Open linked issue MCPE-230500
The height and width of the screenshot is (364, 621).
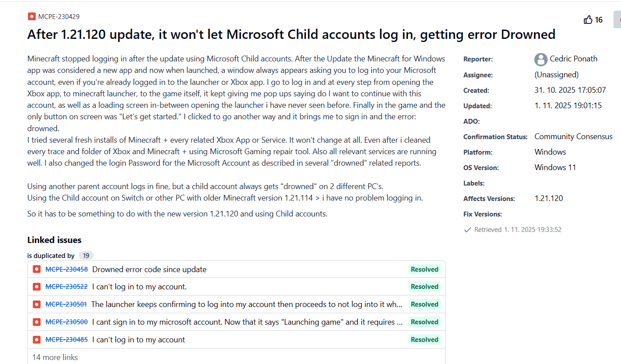(x=66, y=322)
